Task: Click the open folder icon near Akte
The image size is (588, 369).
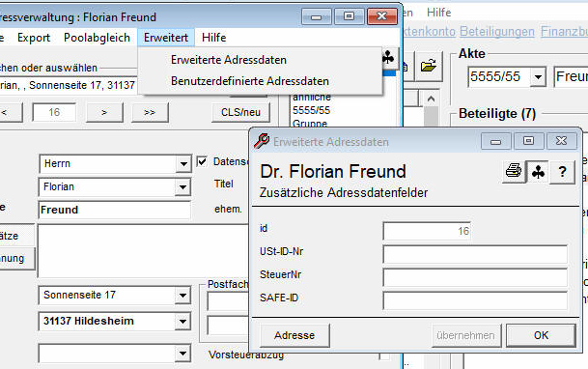Action: (429, 66)
